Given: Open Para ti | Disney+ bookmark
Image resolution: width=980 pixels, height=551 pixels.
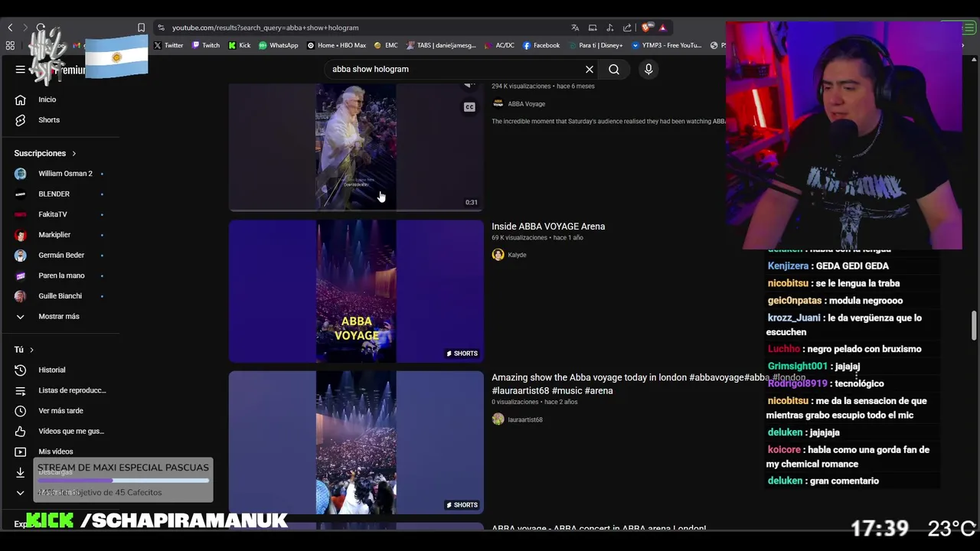Looking at the screenshot, I should click(596, 45).
